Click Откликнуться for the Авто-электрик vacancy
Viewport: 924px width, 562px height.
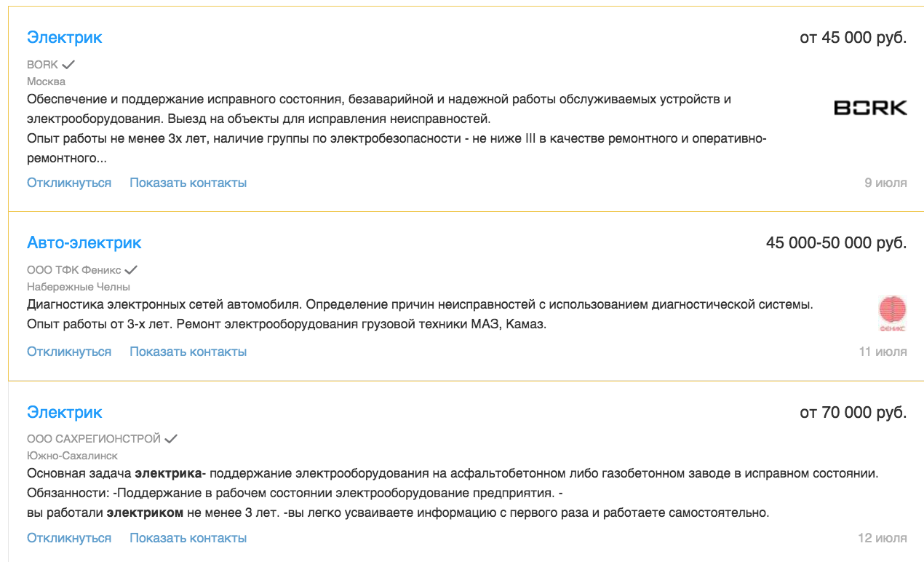[x=69, y=352]
